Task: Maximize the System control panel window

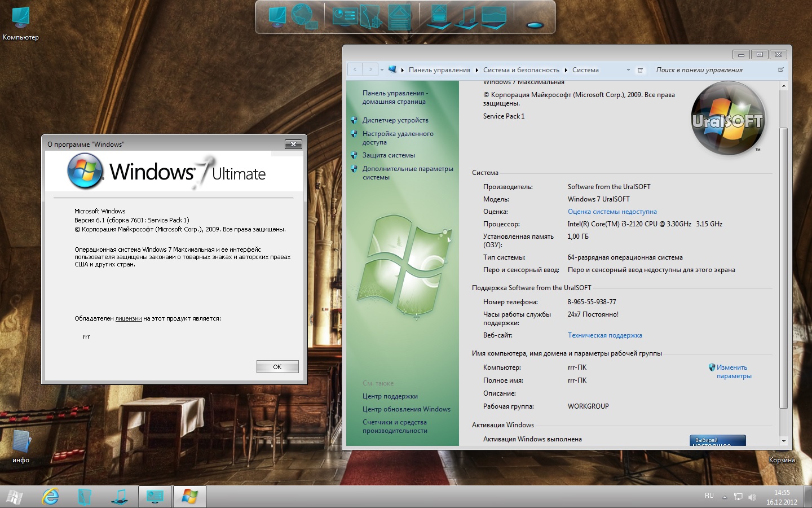Action: (760, 54)
